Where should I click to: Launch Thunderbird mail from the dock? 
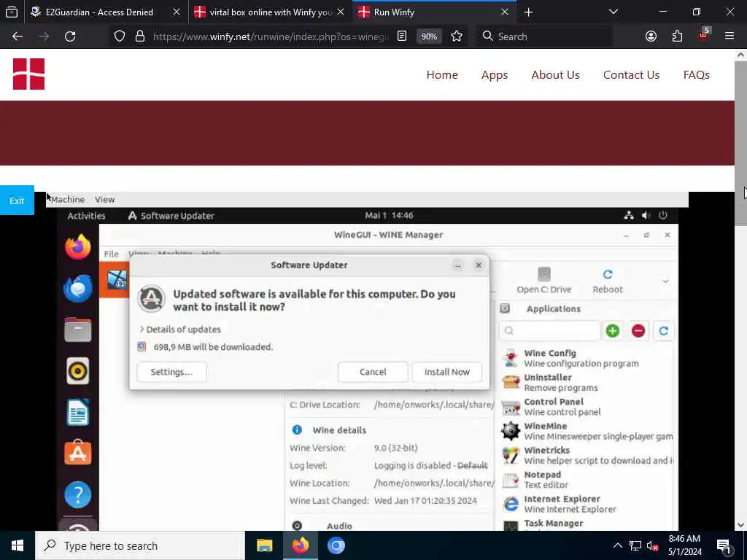click(x=77, y=288)
